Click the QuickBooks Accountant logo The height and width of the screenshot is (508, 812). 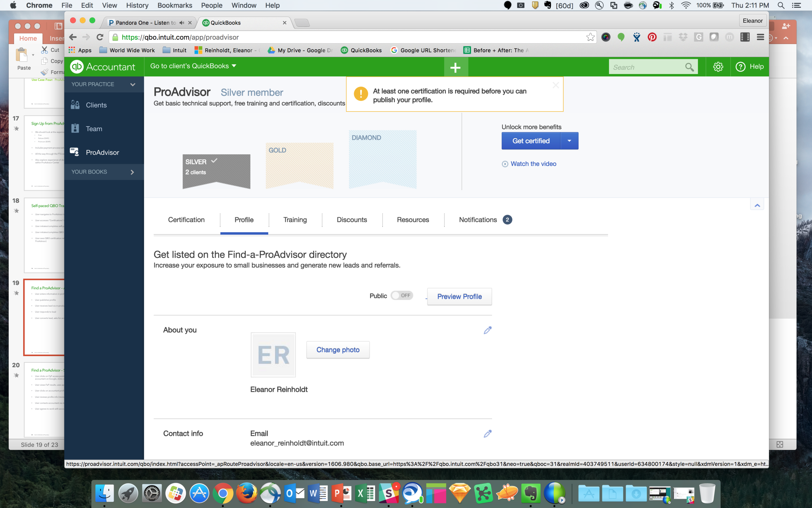click(102, 67)
